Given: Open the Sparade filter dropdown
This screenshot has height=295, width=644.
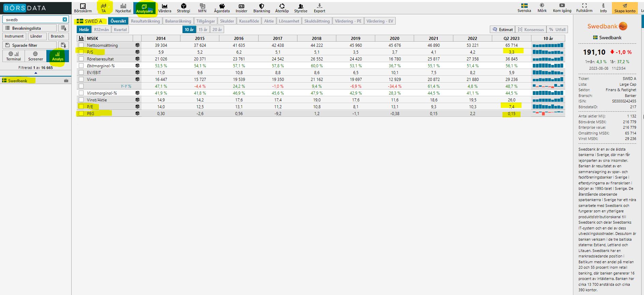Looking at the screenshot, I should (30, 45).
